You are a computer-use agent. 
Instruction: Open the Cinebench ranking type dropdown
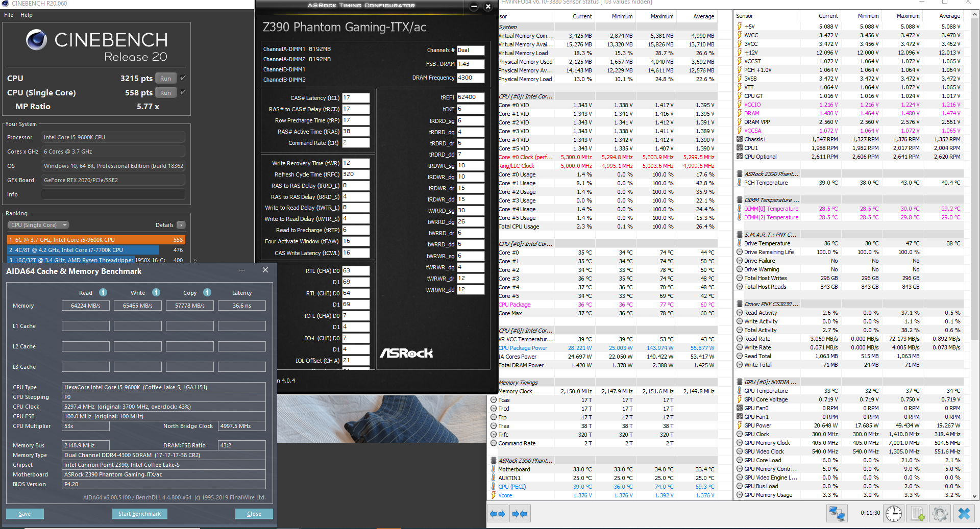tap(38, 225)
